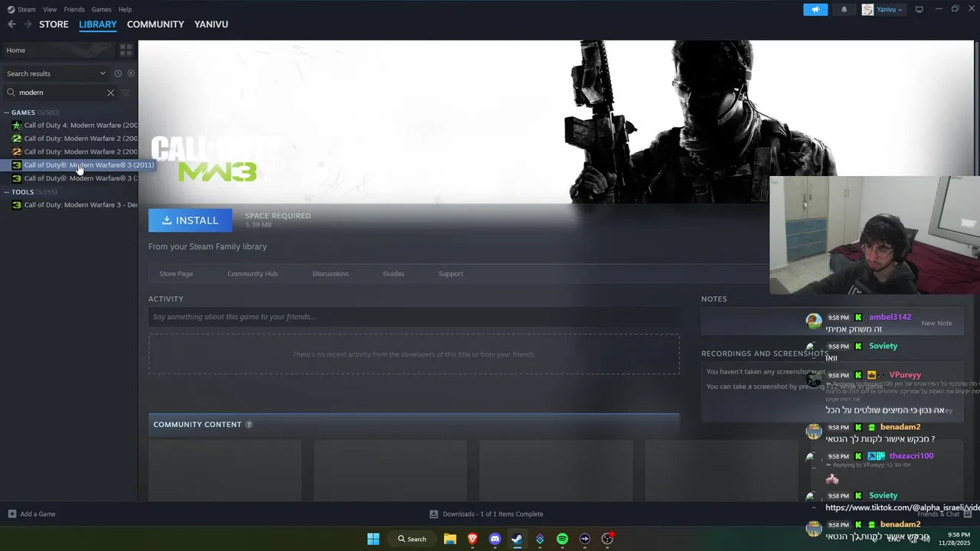Click the magnifier icon in library search

click(x=11, y=93)
